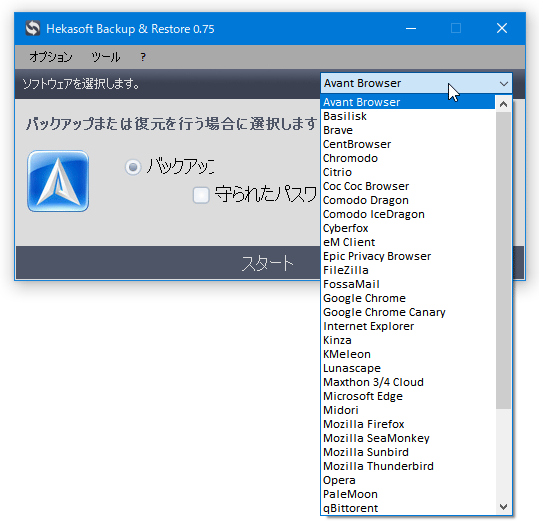This screenshot has height=526, width=539.
Task: Pick Lunascape from the list
Action: 408,368
